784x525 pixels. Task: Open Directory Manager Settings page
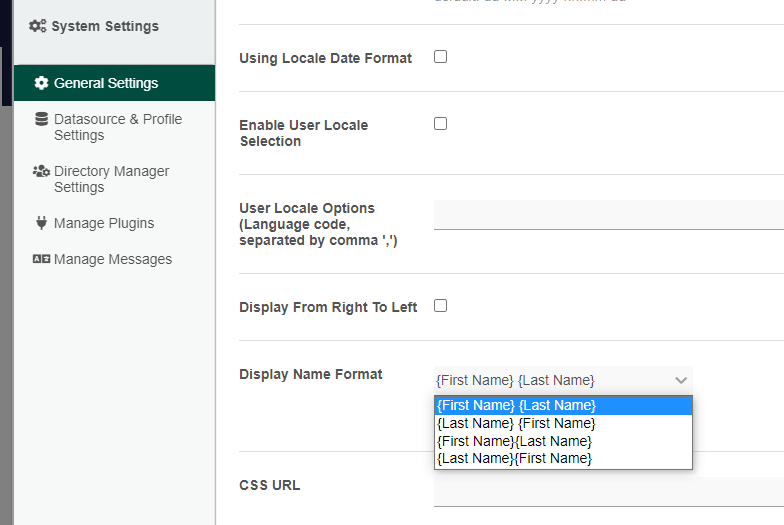pyautogui.click(x=112, y=179)
